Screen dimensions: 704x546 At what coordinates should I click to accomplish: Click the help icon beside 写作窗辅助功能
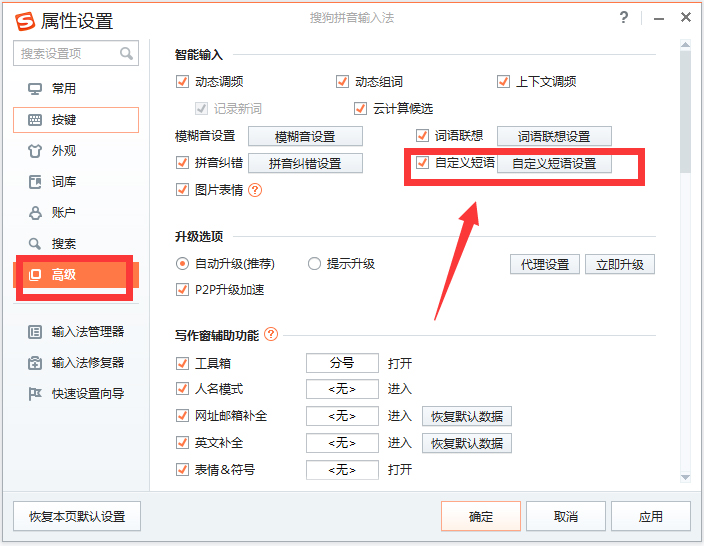click(x=271, y=335)
